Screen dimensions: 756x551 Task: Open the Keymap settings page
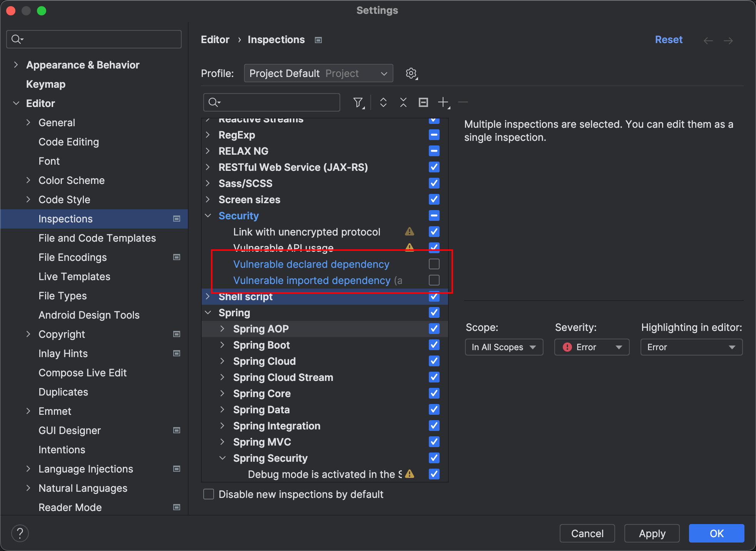pos(46,84)
